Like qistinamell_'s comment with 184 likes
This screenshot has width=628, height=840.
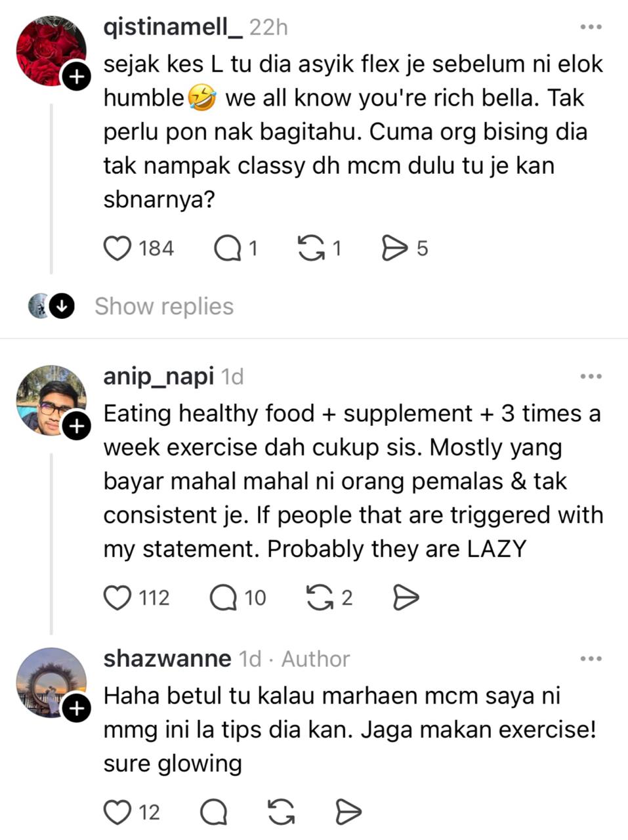point(118,249)
